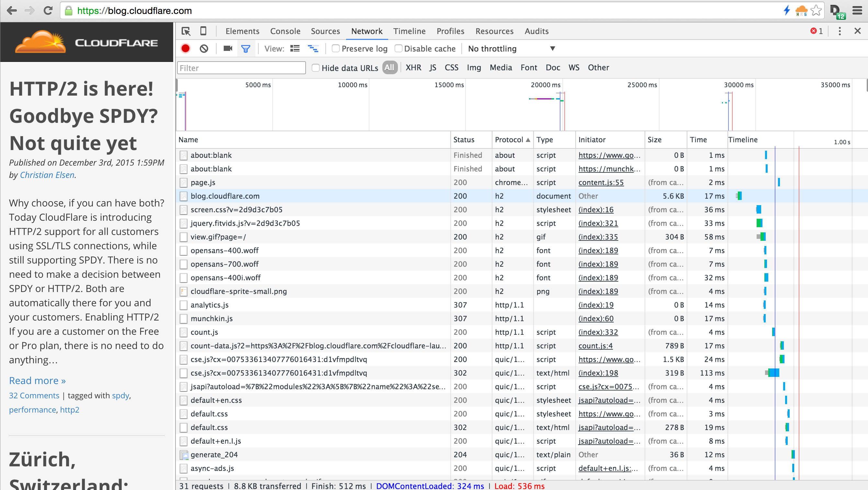
Task: Toggle the filter funnel icon
Action: 246,49
